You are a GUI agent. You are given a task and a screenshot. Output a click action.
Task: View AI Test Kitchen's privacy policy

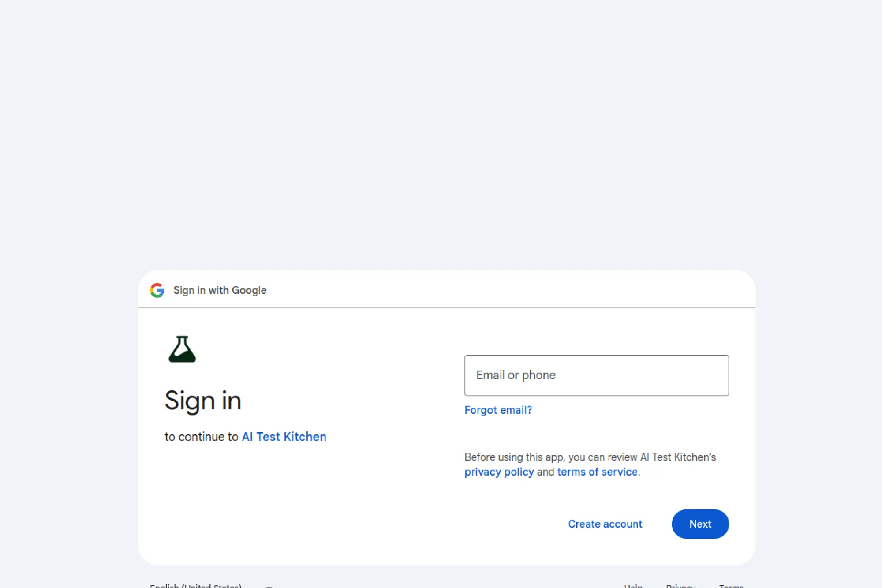[499, 472]
